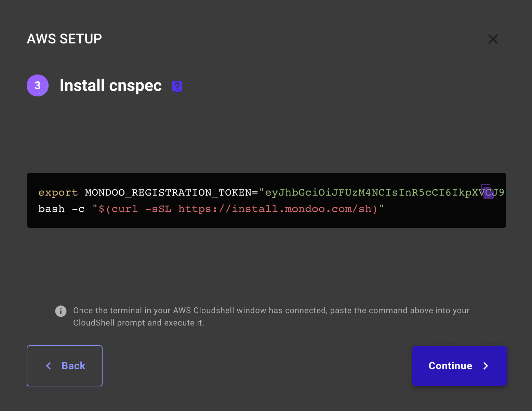532x411 pixels.
Task: Click the left chevron inside the Back button
Action: (49, 366)
